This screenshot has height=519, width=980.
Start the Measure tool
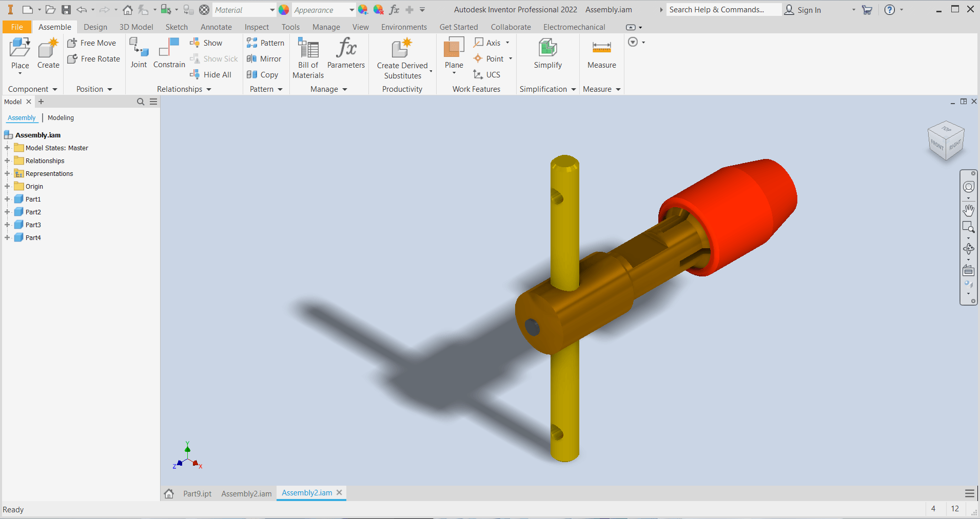601,53
